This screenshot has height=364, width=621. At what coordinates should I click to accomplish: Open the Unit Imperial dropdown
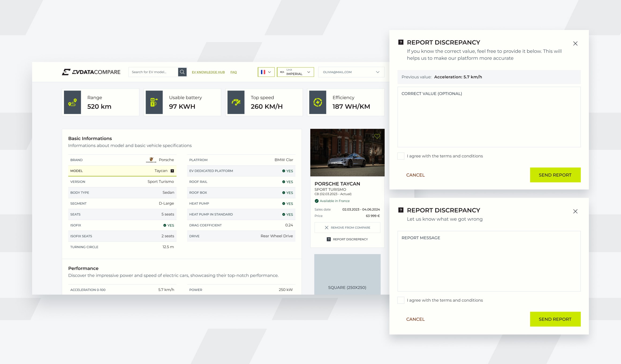click(x=295, y=72)
